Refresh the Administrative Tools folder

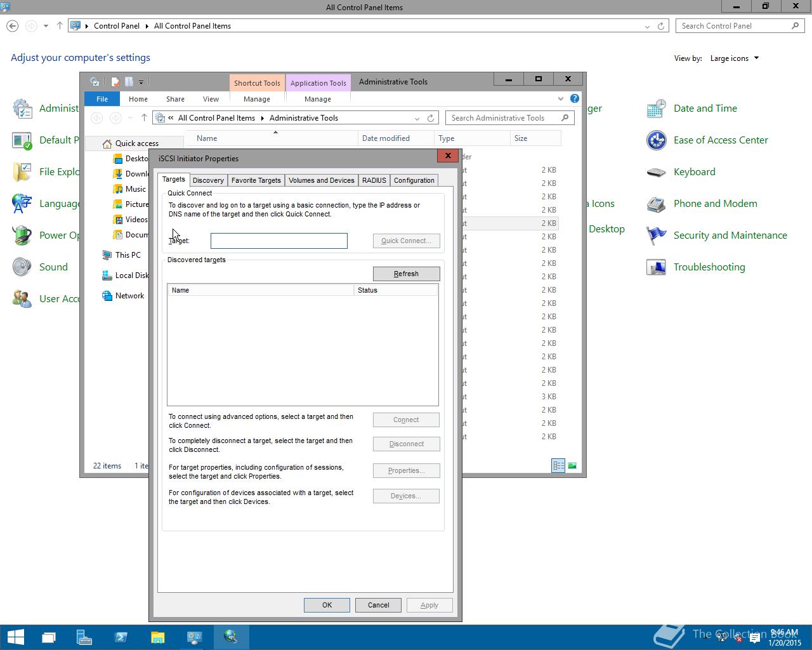pyautogui.click(x=431, y=118)
